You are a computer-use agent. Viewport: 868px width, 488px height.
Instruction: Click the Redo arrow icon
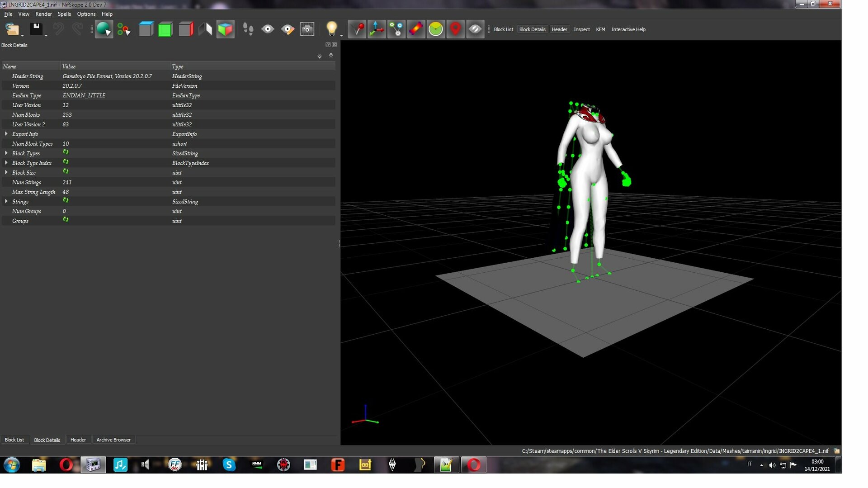pos(77,29)
